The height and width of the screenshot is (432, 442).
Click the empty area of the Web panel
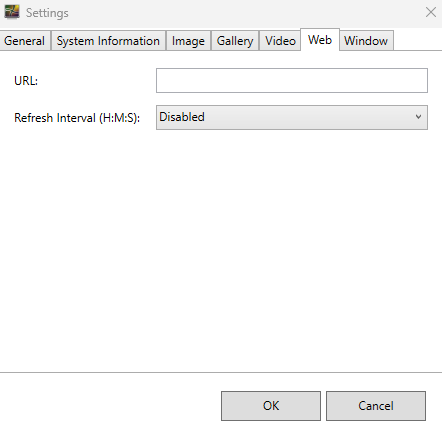(220, 250)
